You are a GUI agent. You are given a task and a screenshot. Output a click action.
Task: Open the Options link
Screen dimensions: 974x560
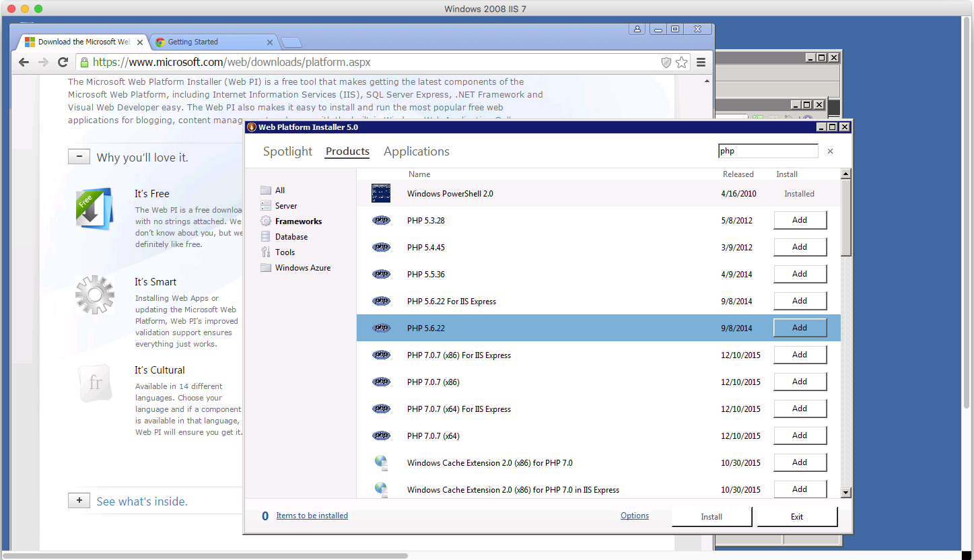click(x=635, y=516)
